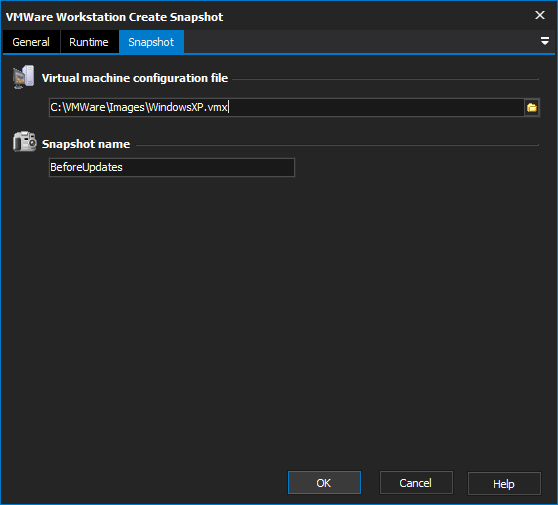Close the VMWare Workstation Create Snapshot dialog

[x=540, y=15]
